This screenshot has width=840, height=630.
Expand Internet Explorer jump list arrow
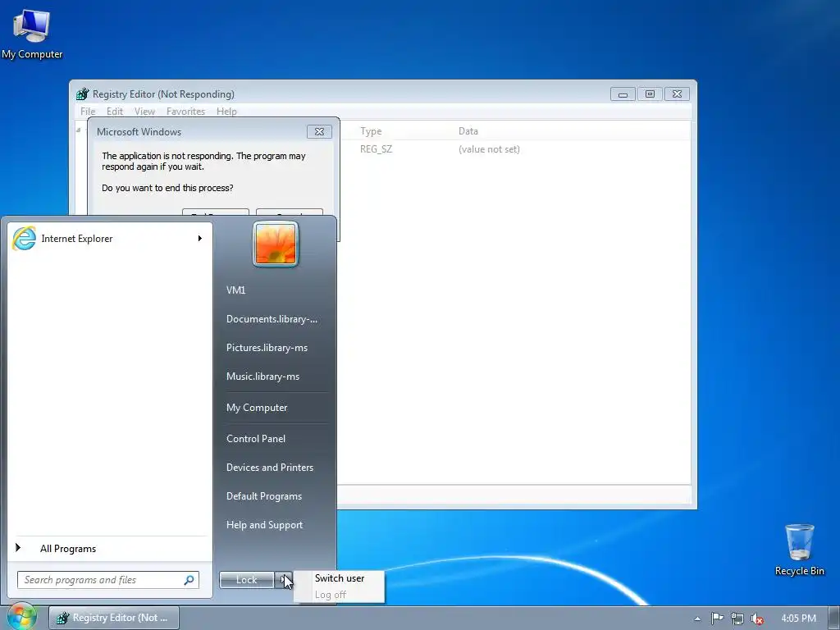coord(200,239)
